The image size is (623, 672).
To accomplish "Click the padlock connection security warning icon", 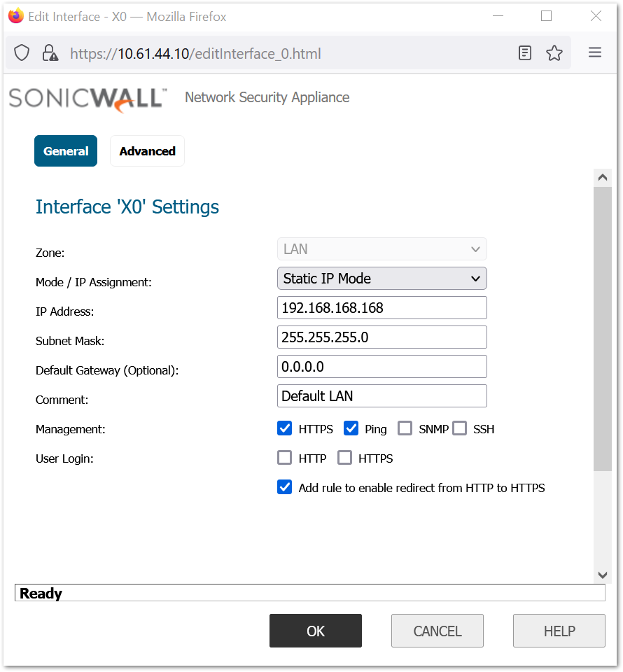I will click(x=50, y=53).
